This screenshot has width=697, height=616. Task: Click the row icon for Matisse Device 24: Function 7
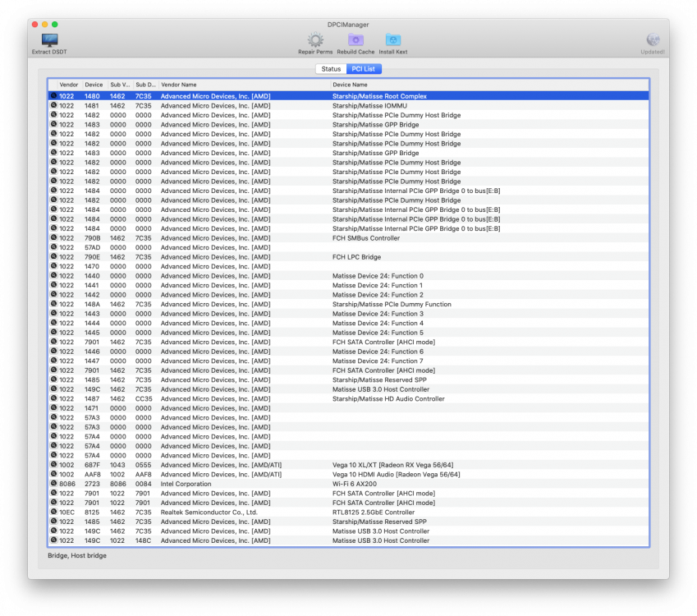[x=54, y=361]
